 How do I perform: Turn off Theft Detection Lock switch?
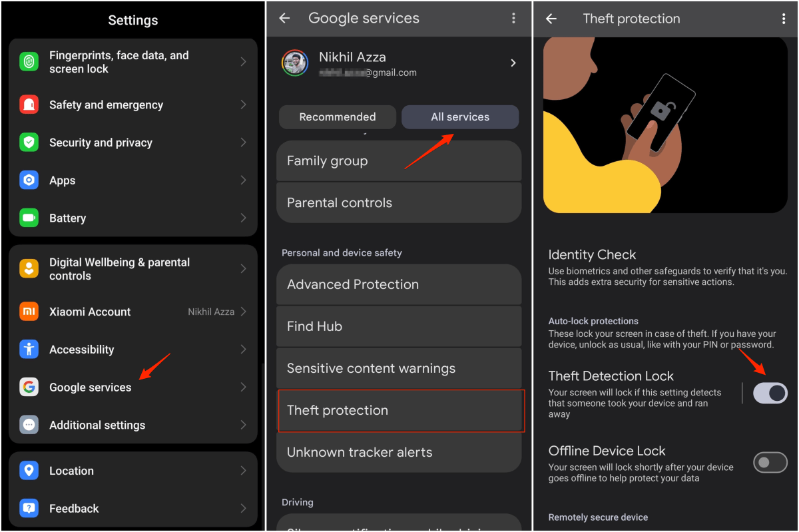point(770,393)
